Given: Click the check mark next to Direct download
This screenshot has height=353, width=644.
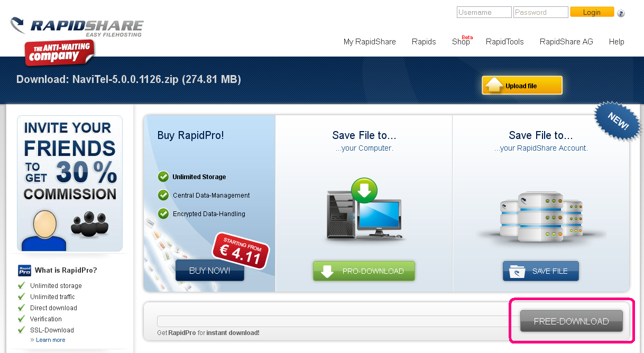Looking at the screenshot, I should (x=22, y=308).
